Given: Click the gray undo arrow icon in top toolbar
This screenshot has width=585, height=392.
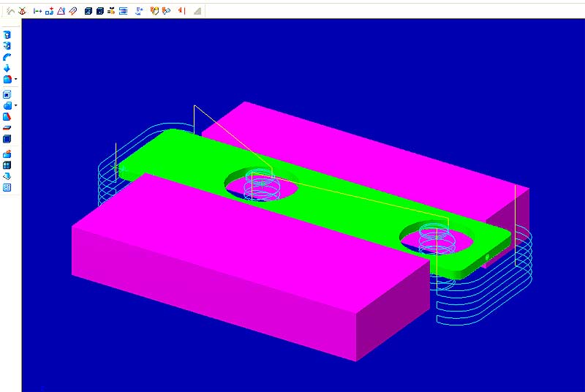Looking at the screenshot, I should click(11, 11).
